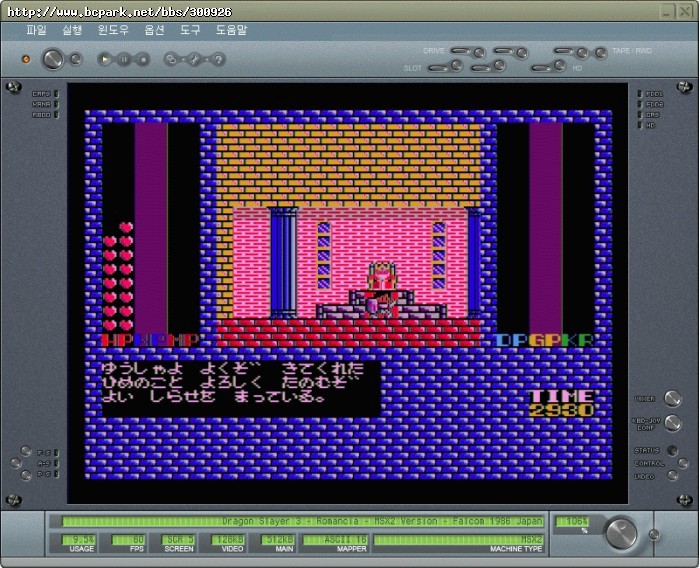Click the orange power LED indicator
Image resolution: width=700 pixels, height=568 pixels.
click(26, 59)
